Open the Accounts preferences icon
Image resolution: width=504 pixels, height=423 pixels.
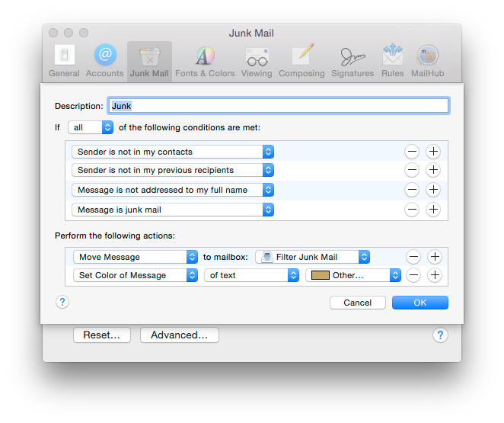[105, 61]
